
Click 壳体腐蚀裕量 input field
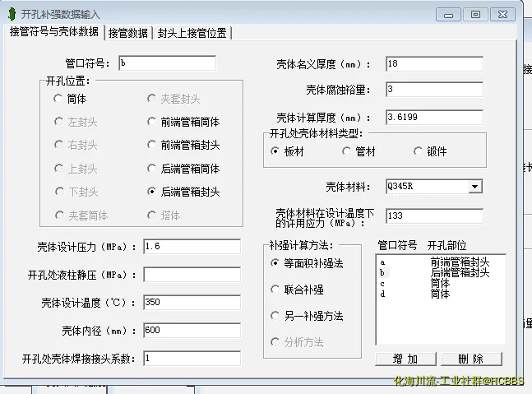(434, 90)
